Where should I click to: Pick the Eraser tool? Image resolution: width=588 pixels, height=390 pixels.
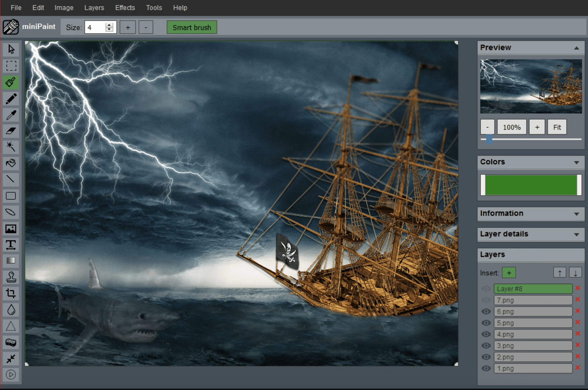coord(11,131)
